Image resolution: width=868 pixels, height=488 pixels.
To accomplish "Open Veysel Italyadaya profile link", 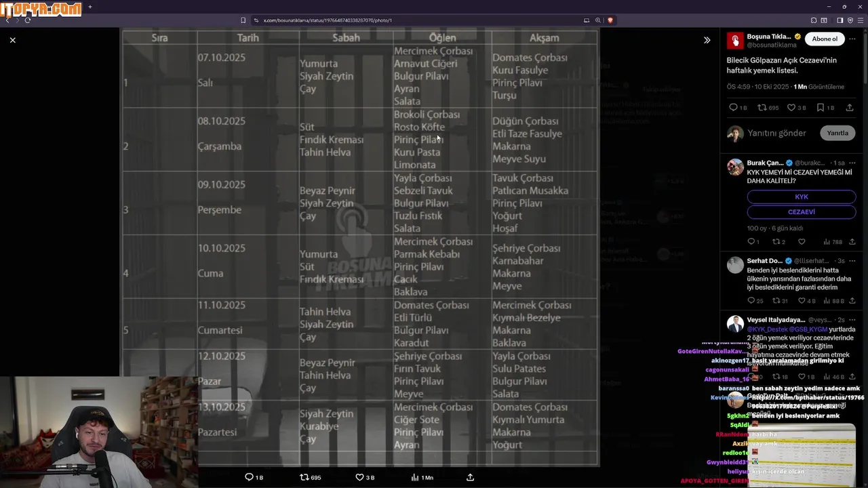I will tap(776, 320).
